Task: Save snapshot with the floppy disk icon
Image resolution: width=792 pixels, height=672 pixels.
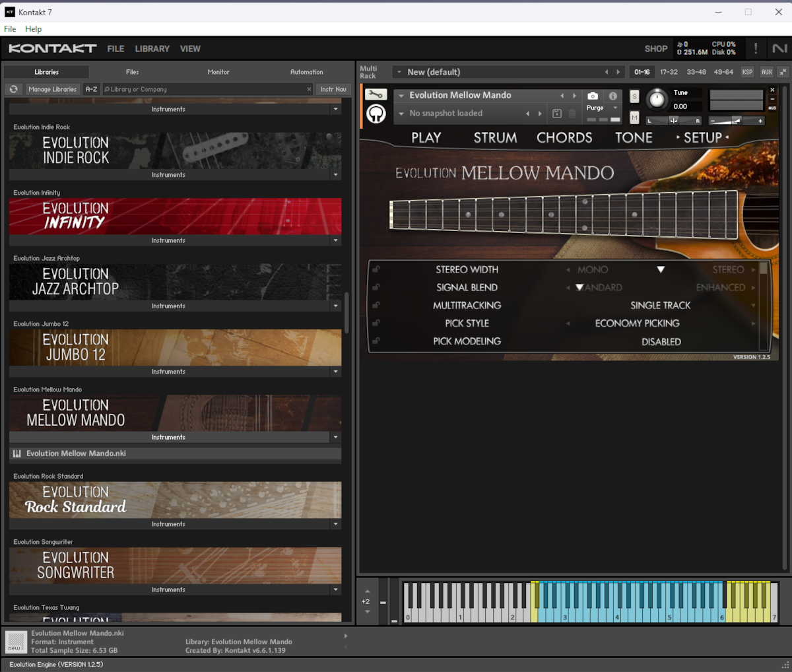Action: [x=557, y=114]
